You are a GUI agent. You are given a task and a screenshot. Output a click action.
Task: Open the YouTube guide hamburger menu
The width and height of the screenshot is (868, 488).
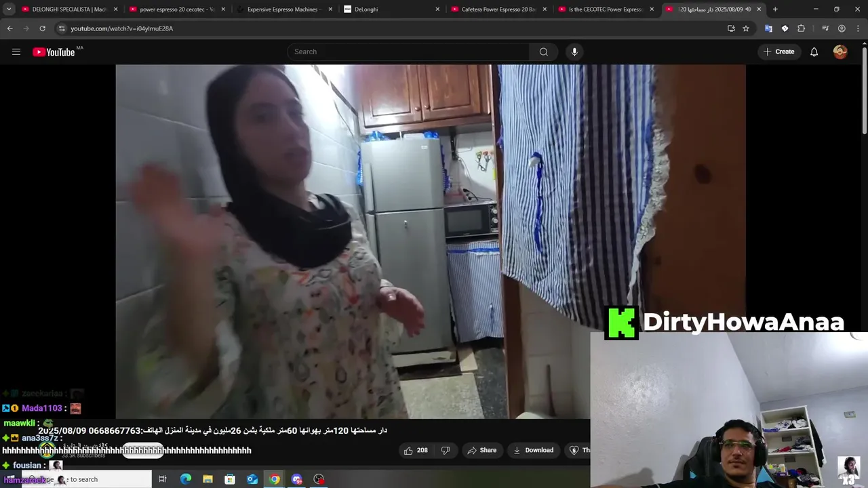16,52
